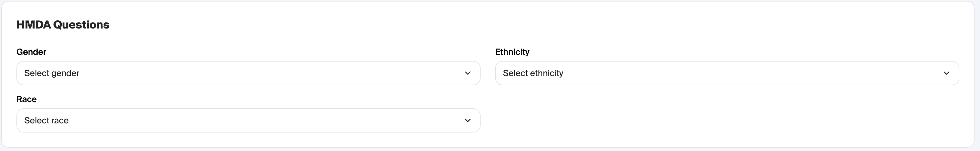The width and height of the screenshot is (980, 151).
Task: Click the HMDA Questions heading
Action: pyautogui.click(x=63, y=25)
